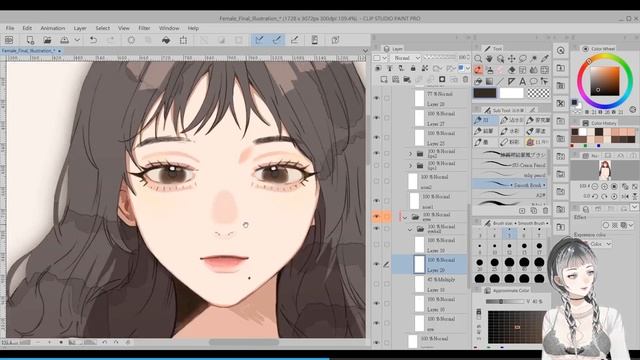The image size is (640, 360).
Task: Click the Save toolbar icon
Action: pyautogui.click(x=64, y=40)
